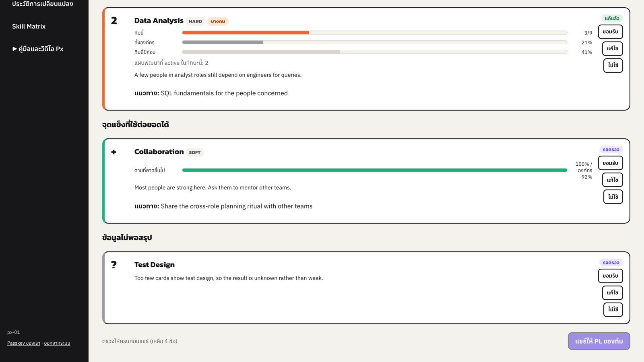This screenshot has width=644, height=362.
Task: Click แก้ไข on the Data Analysis card
Action: (x=612, y=49)
